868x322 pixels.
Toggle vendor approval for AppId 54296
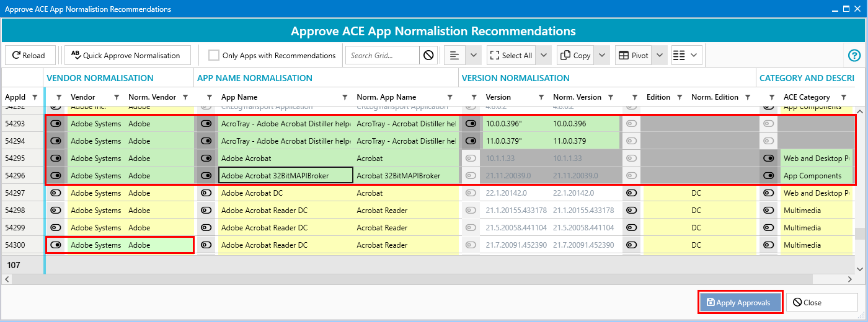click(56, 176)
